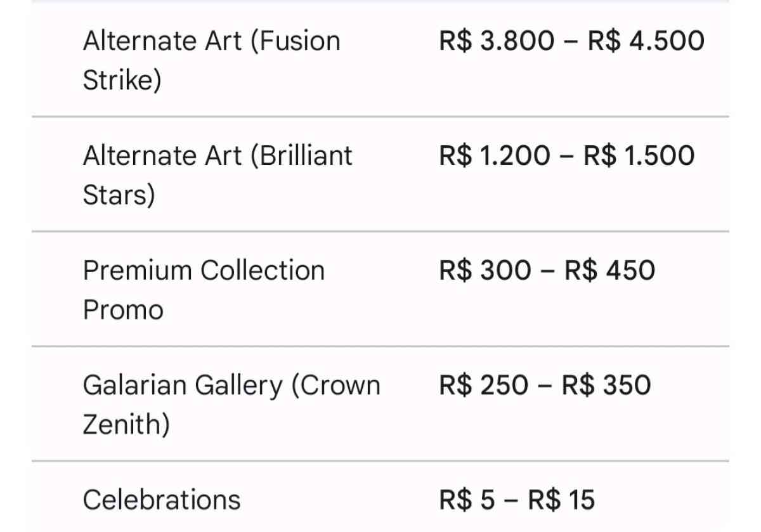761x532 pixels.
Task: Click the R$ 1.500 price value
Action: (x=639, y=156)
